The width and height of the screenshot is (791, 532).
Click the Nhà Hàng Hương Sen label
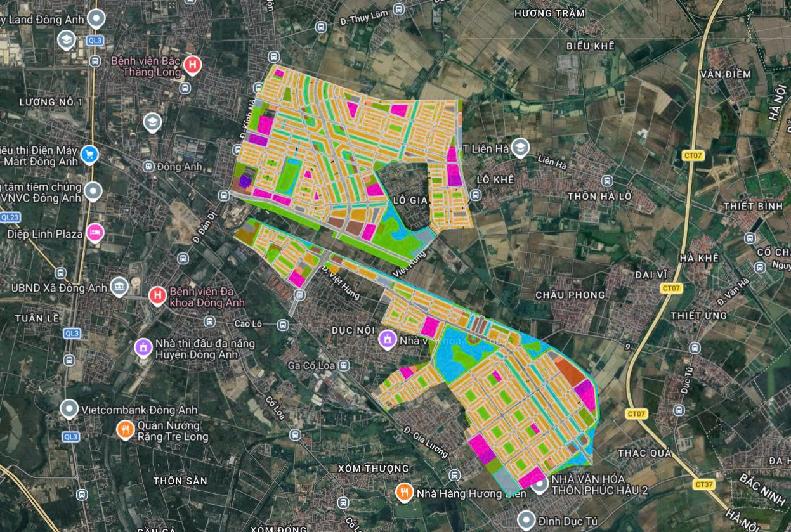(x=471, y=493)
